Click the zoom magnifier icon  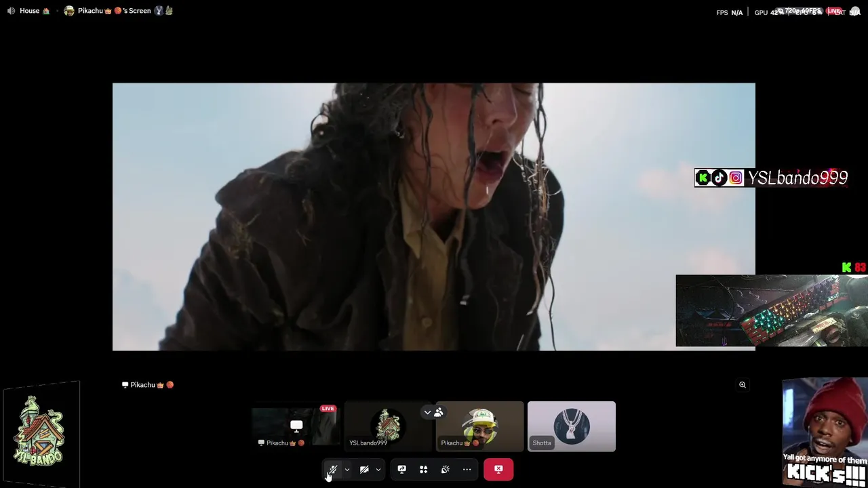coord(743,385)
